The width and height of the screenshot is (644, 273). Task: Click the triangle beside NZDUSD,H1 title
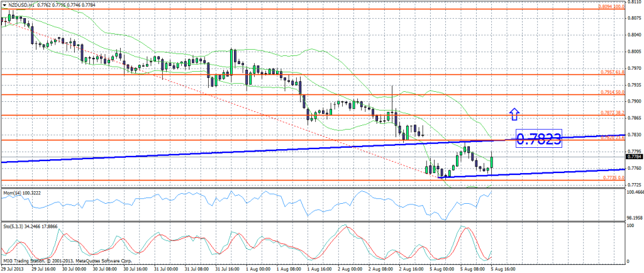coord(4,5)
